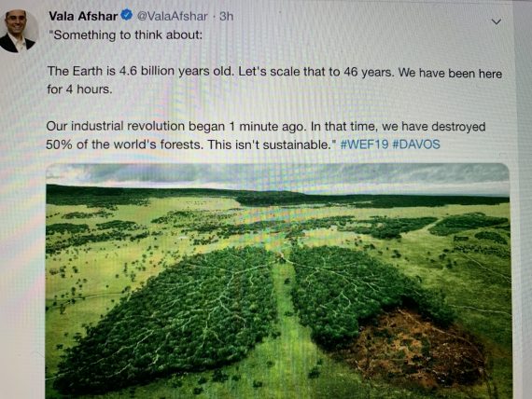Follow the #DAVOS hashtag
The image size is (532, 399).
416,144
